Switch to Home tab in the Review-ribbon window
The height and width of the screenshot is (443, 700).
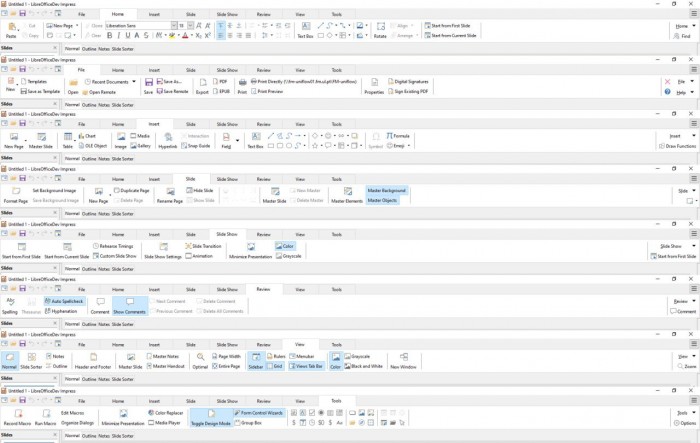(118, 289)
